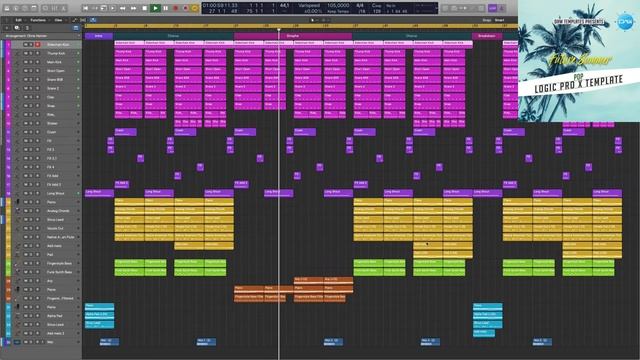Open the Functions menu in Tracks area
Image resolution: width=640 pixels, height=360 pixels.
tap(38, 20)
